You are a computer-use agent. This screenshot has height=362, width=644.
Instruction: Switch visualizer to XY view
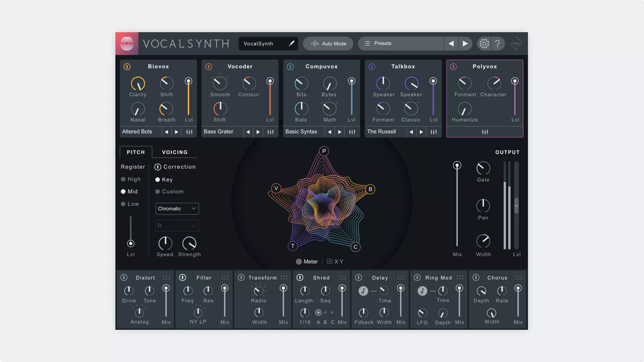(x=335, y=262)
